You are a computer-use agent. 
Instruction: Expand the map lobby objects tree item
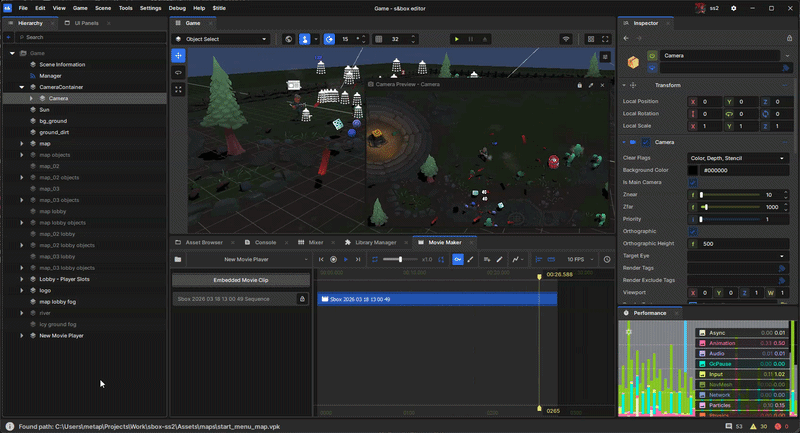22,222
